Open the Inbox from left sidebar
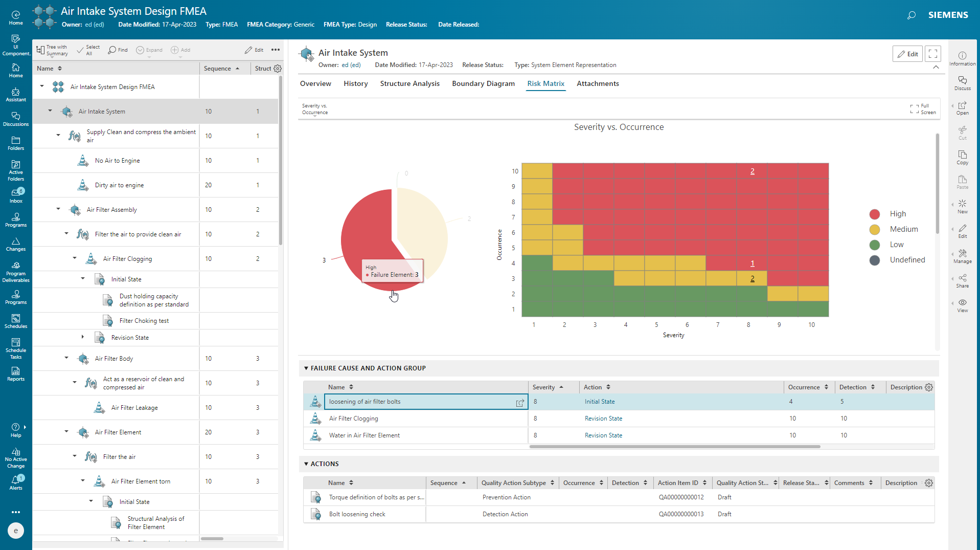Screen dimensions: 980x550 [x=16, y=196]
